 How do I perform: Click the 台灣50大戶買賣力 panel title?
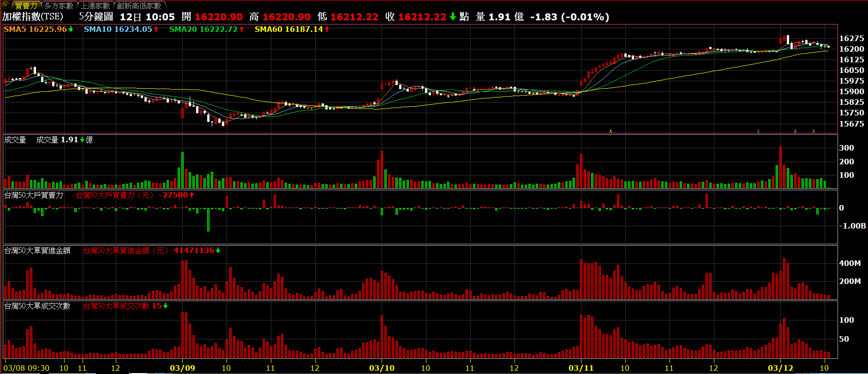[x=34, y=195]
